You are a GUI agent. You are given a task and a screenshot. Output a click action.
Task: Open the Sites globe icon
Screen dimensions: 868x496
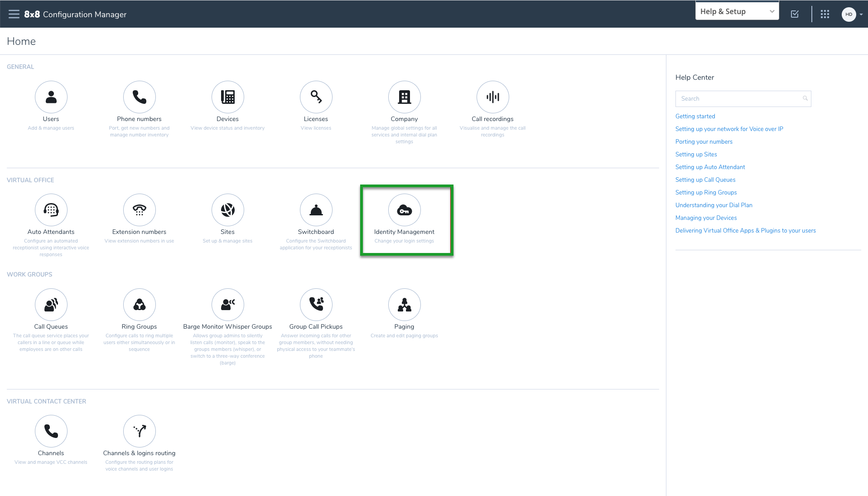coord(228,210)
